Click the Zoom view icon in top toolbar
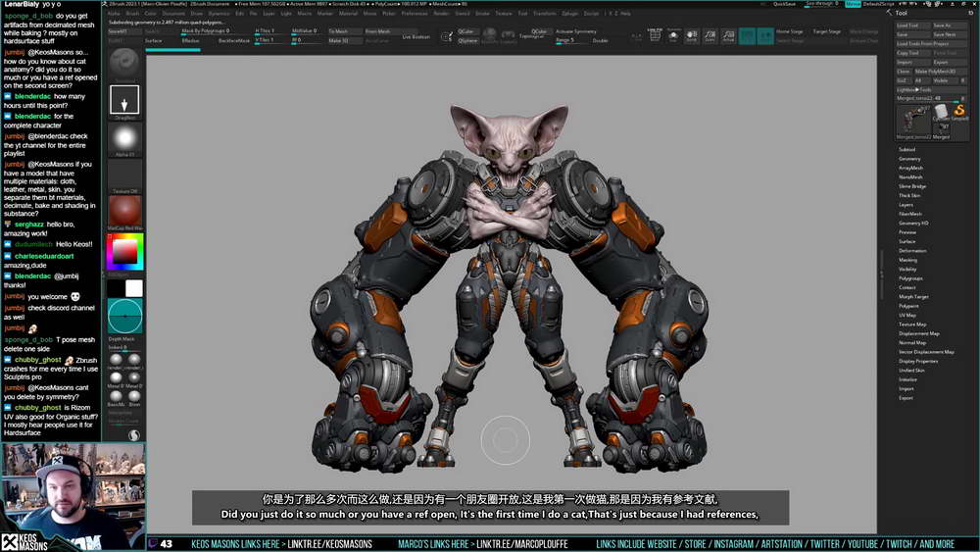 710,35
